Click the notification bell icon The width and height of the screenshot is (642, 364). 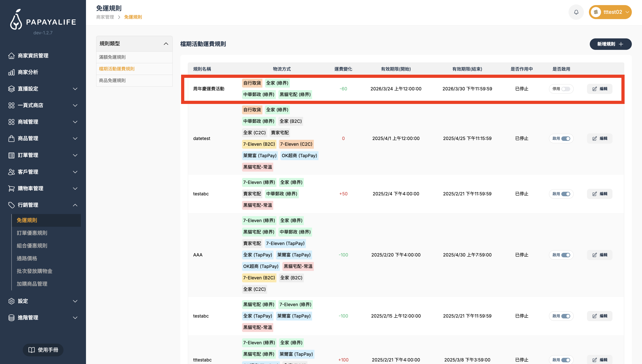coord(576,12)
